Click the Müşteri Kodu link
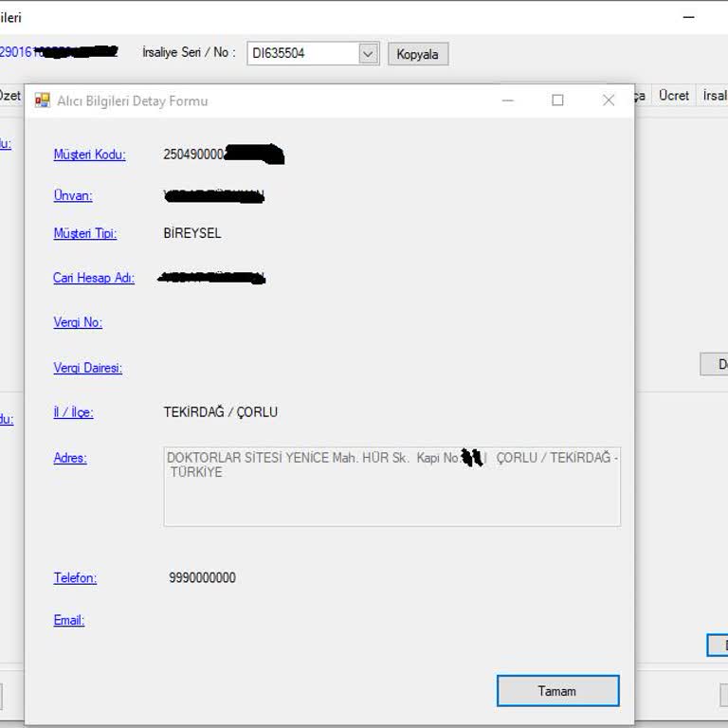This screenshot has width=728, height=728. (x=89, y=155)
